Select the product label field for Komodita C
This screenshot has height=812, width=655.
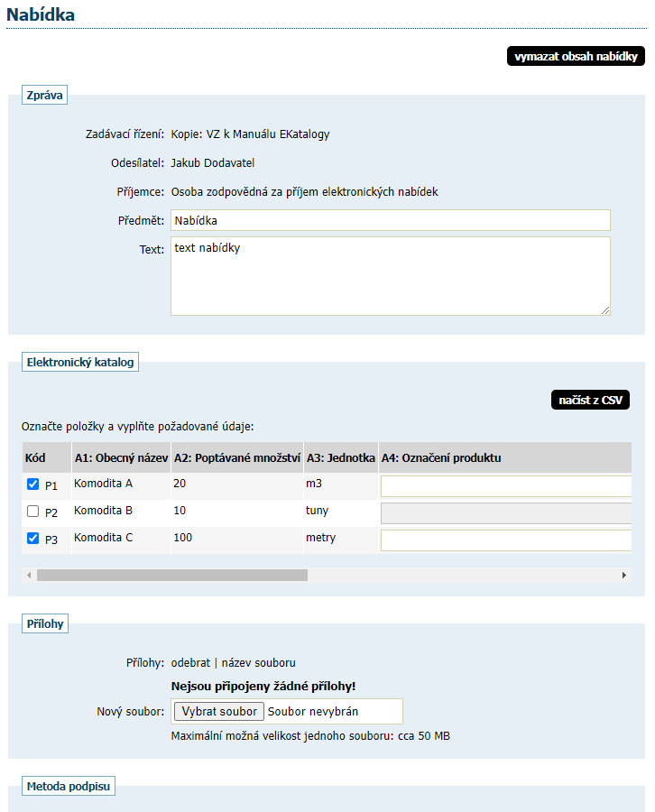(x=505, y=540)
